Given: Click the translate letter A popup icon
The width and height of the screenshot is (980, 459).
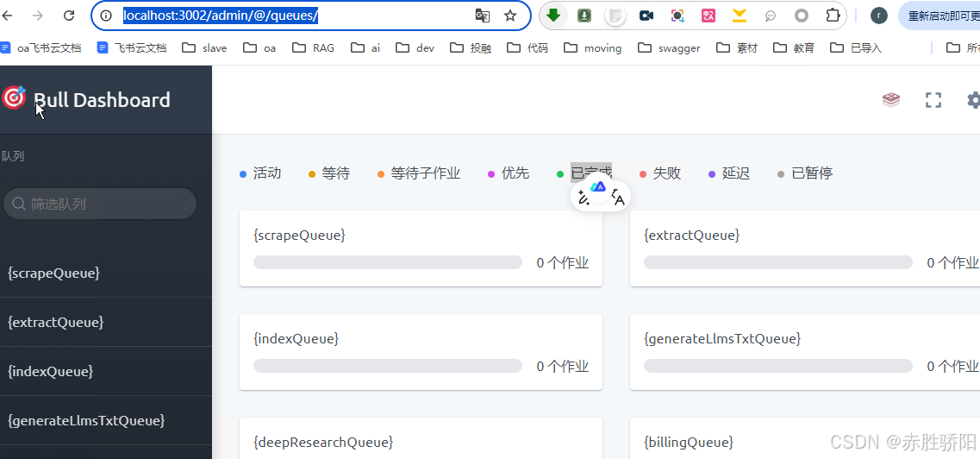Looking at the screenshot, I should [617, 198].
